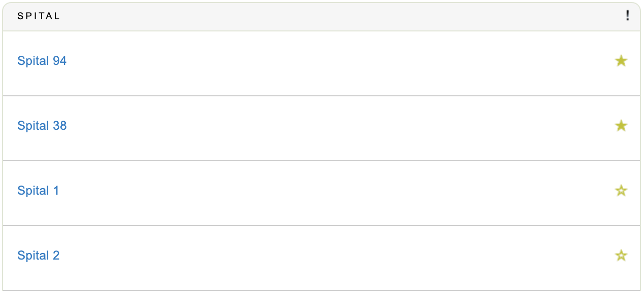Mark Spital 2 as favorite
Screen dimensions: 644x291
tap(621, 256)
